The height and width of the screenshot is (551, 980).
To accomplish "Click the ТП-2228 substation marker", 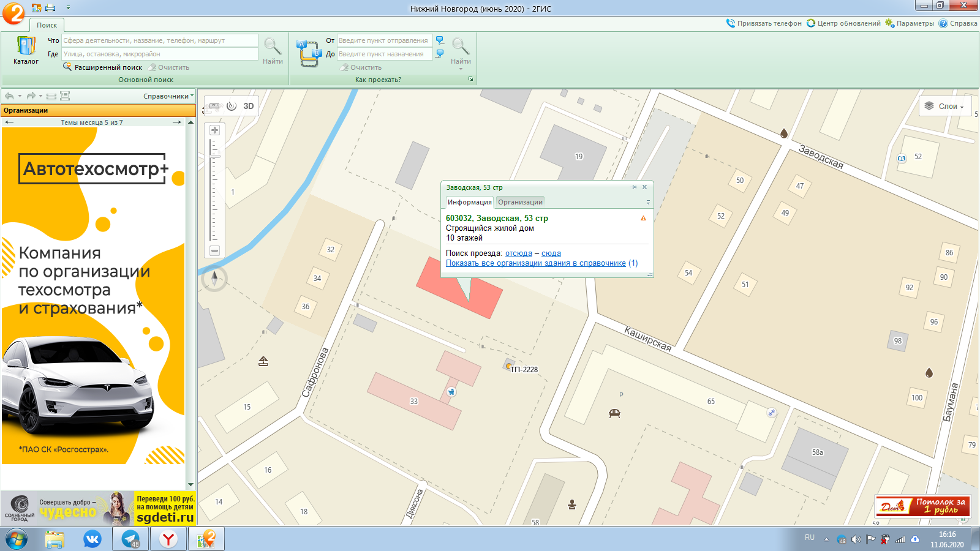I will click(508, 366).
